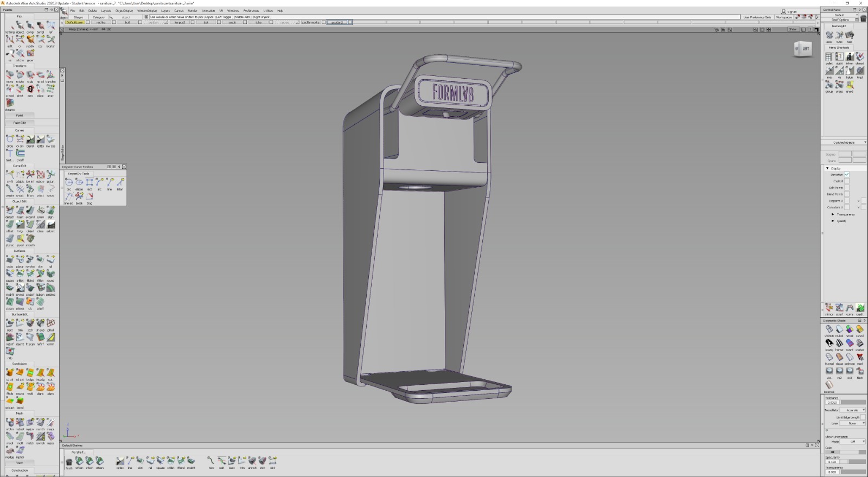
Task: Click the Shelf Options button
Action: [840, 20]
